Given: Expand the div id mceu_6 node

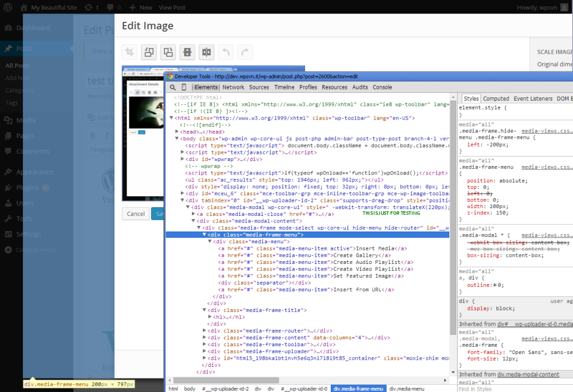Looking at the screenshot, I should pyautogui.click(x=182, y=193).
